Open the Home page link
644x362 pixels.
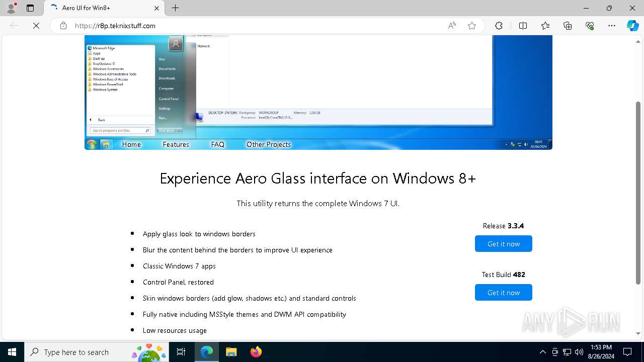pyautogui.click(x=131, y=144)
